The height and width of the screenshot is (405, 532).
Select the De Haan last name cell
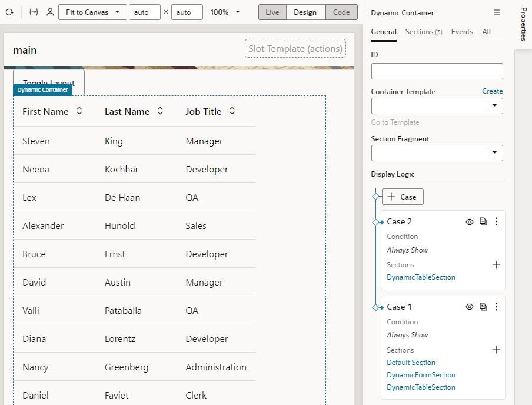[122, 198]
